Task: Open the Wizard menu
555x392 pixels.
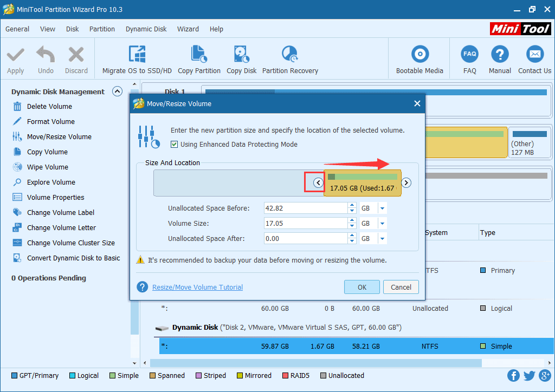Action: pos(188,29)
